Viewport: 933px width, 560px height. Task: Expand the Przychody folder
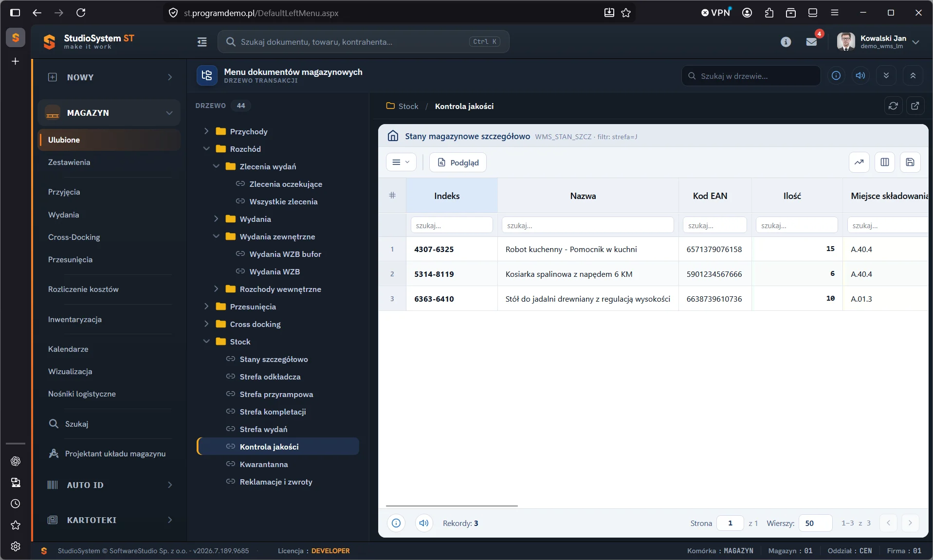[206, 131]
